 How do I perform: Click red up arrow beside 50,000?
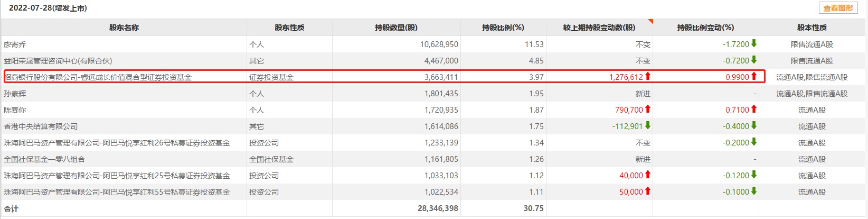tap(648, 191)
